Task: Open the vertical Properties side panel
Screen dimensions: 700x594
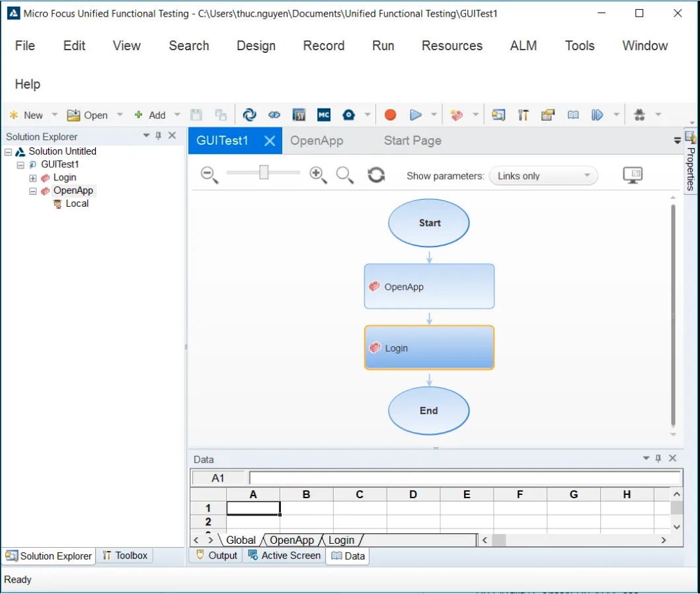Action: tap(691, 161)
